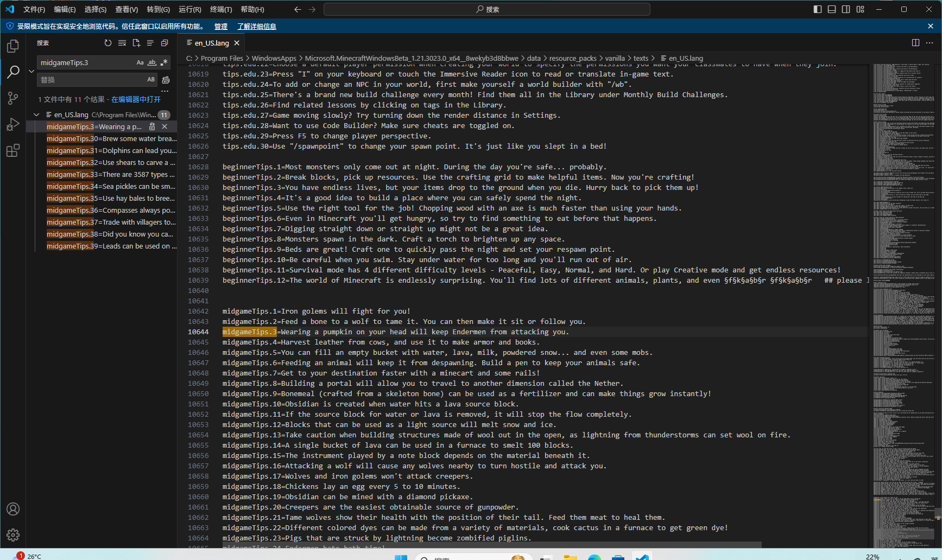Click the Replace All icon

tap(166, 80)
